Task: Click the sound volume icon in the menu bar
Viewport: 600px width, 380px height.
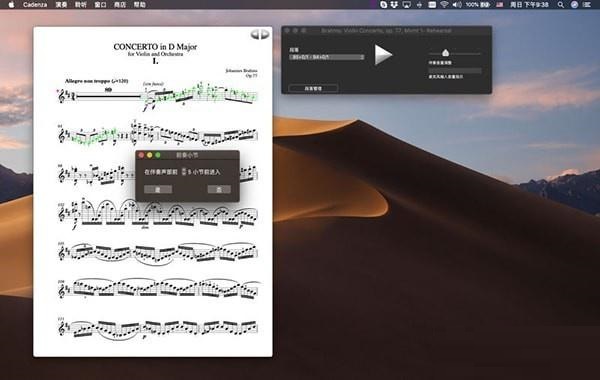Action: click(457, 5)
